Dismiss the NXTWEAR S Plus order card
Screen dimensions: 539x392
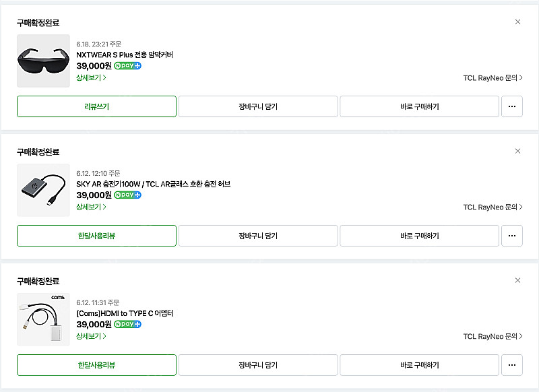(x=517, y=22)
